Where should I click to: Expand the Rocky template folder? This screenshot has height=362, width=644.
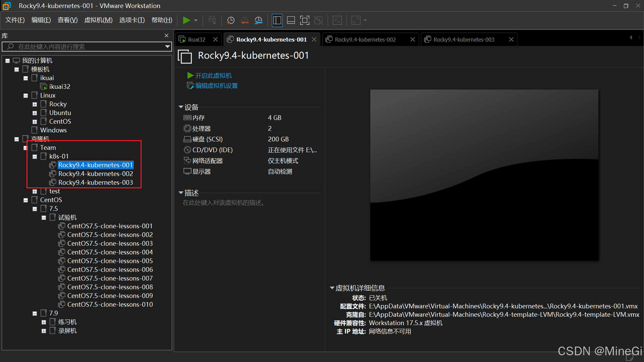coord(35,104)
